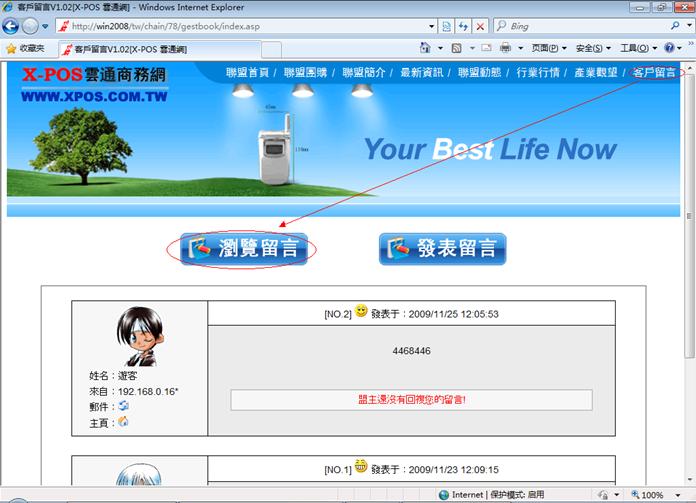
Task: Click the homepage icon beside 主頁
Action: coord(124,422)
